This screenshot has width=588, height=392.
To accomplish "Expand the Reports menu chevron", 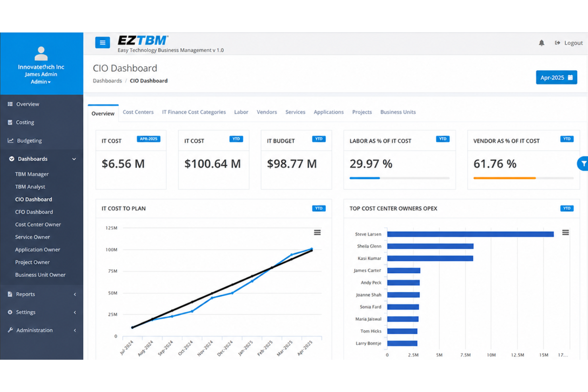I will (x=75, y=294).
